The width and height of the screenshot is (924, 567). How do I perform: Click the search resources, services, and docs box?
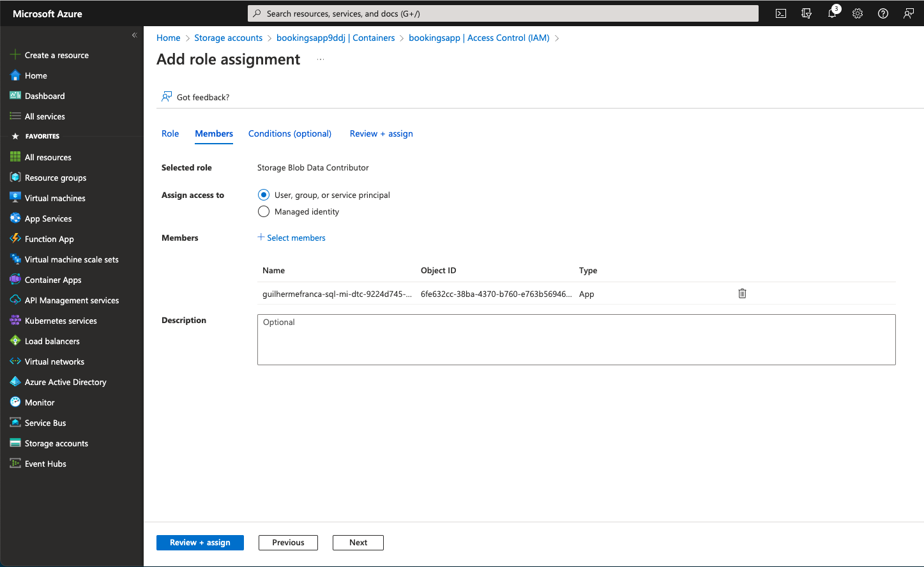[x=503, y=13]
